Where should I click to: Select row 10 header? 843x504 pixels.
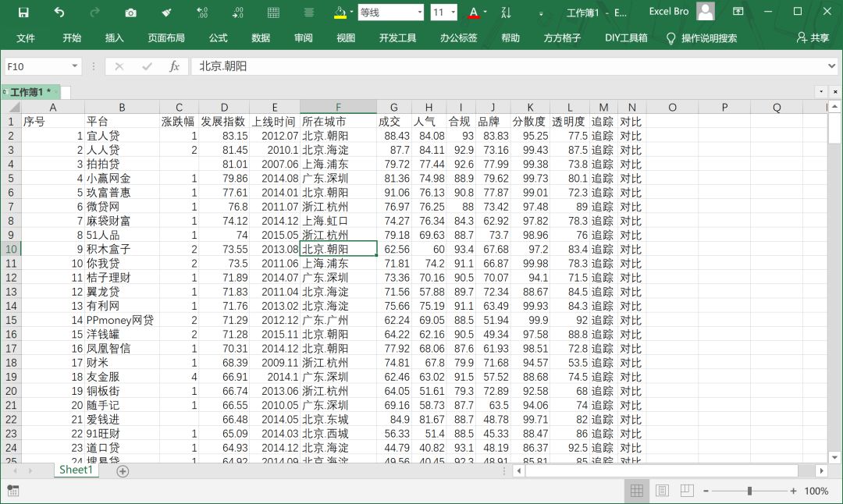coord(11,250)
